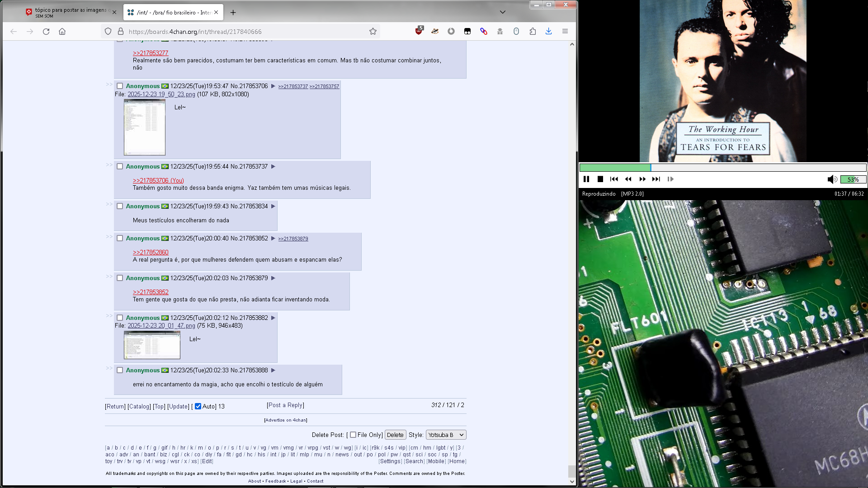Open the Yotsuba B style dropdown
This screenshot has width=868, height=488.
446,435
